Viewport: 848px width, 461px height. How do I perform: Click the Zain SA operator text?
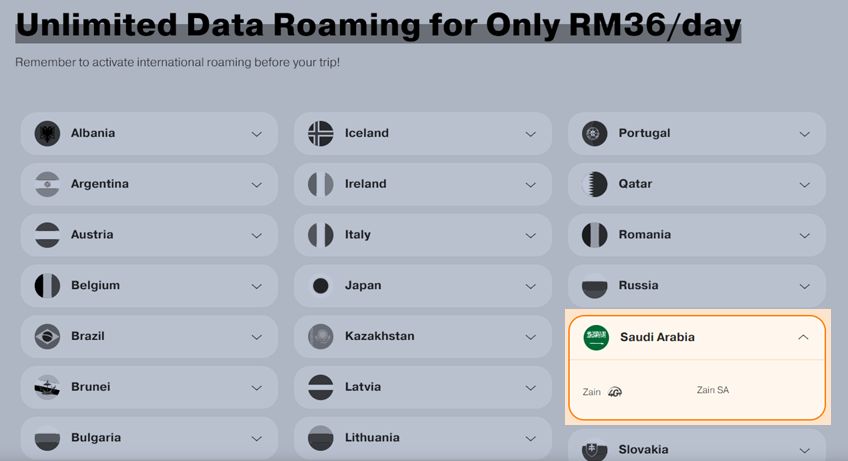point(712,390)
